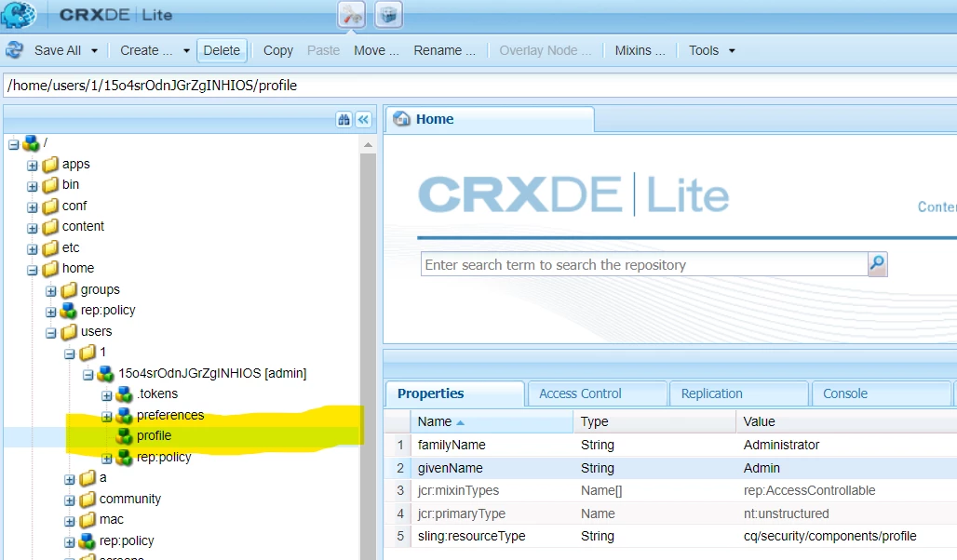Expand the content folder
This screenshot has height=560, width=957.
coord(33,228)
